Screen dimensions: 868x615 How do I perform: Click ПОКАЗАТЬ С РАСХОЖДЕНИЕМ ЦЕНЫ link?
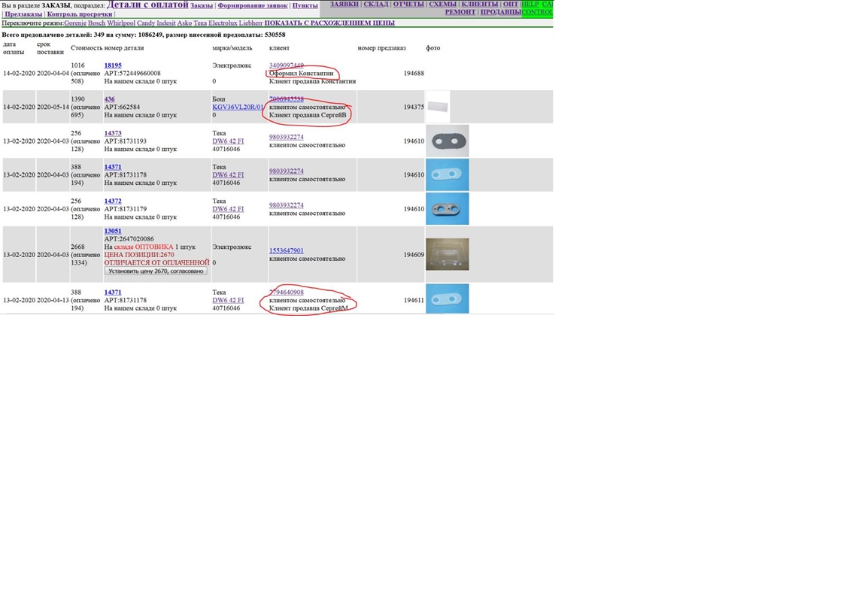pos(329,23)
